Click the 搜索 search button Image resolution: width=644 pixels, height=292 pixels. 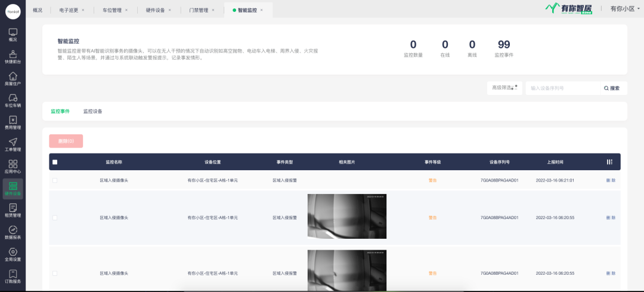(x=612, y=88)
